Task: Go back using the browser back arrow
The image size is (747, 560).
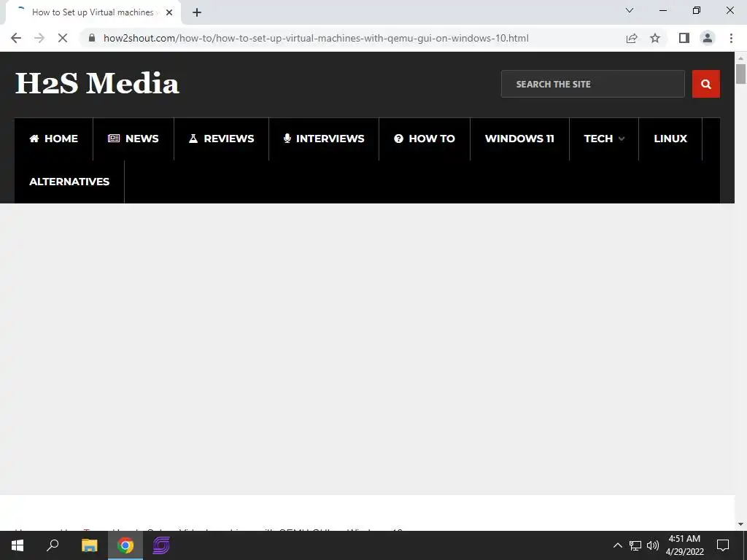Action: tap(16, 38)
